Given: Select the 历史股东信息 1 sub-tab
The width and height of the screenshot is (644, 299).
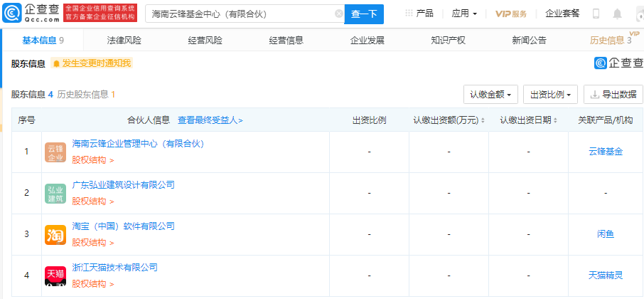Looking at the screenshot, I should pyautogui.click(x=86, y=95).
